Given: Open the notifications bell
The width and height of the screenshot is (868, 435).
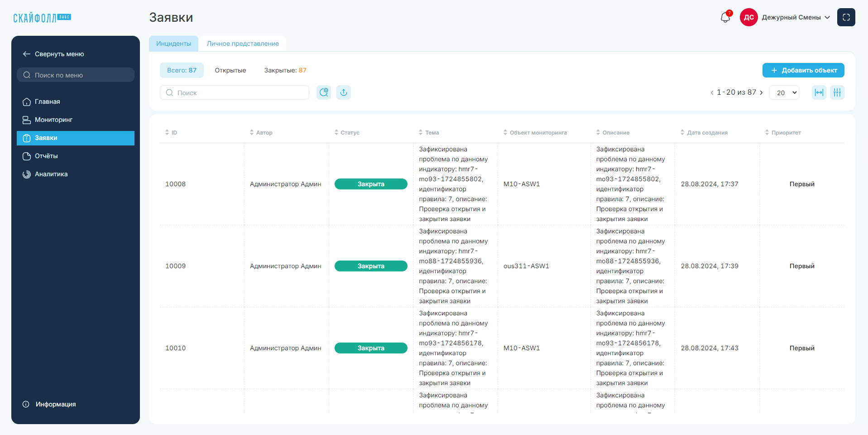Looking at the screenshot, I should (725, 17).
